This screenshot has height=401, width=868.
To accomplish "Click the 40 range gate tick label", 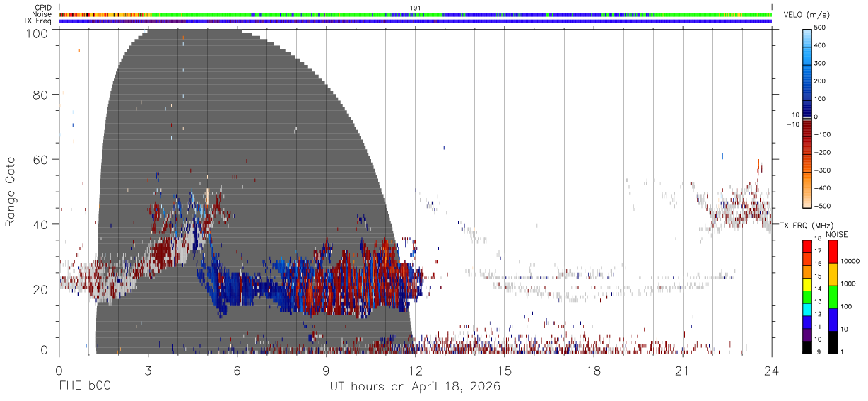I will [40, 224].
